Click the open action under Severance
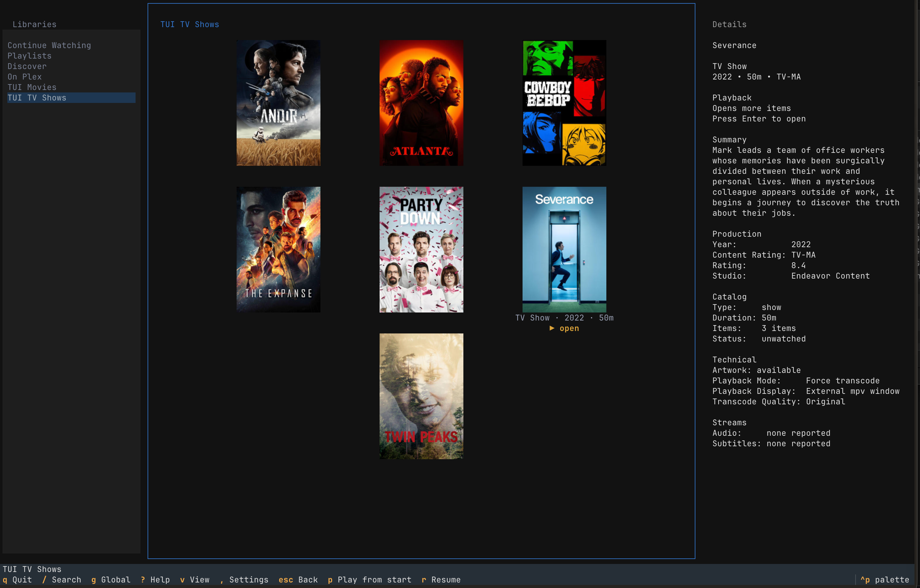Image resolution: width=920 pixels, height=588 pixels. click(x=564, y=329)
